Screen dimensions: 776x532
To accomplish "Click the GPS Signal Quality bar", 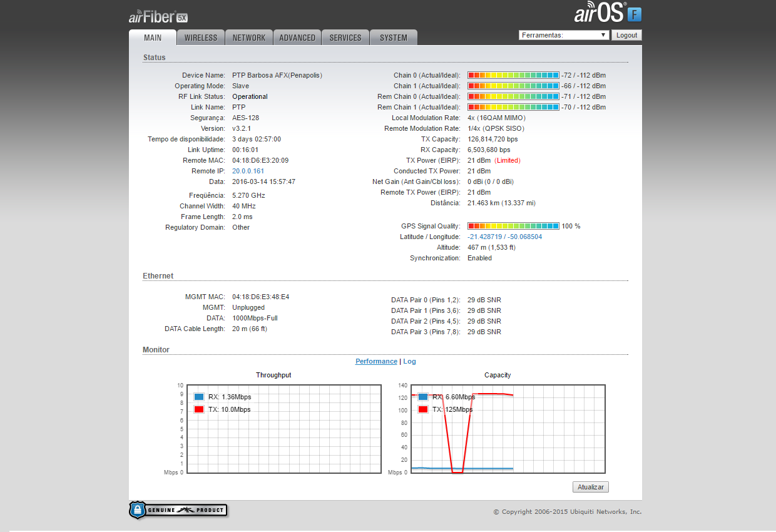I will pyautogui.click(x=513, y=226).
